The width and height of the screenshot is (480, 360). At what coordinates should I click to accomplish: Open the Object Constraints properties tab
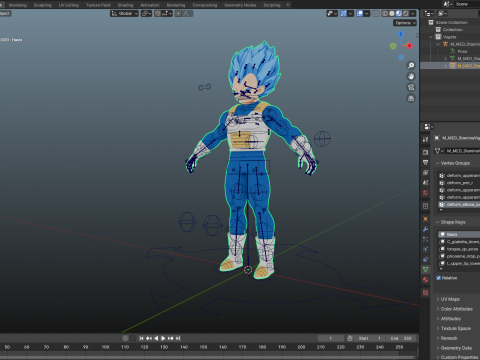click(x=425, y=259)
